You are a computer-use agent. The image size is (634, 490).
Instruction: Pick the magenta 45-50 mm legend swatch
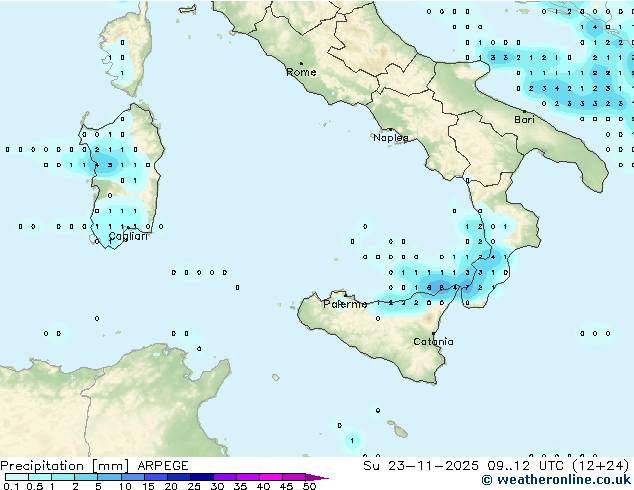coord(297,477)
